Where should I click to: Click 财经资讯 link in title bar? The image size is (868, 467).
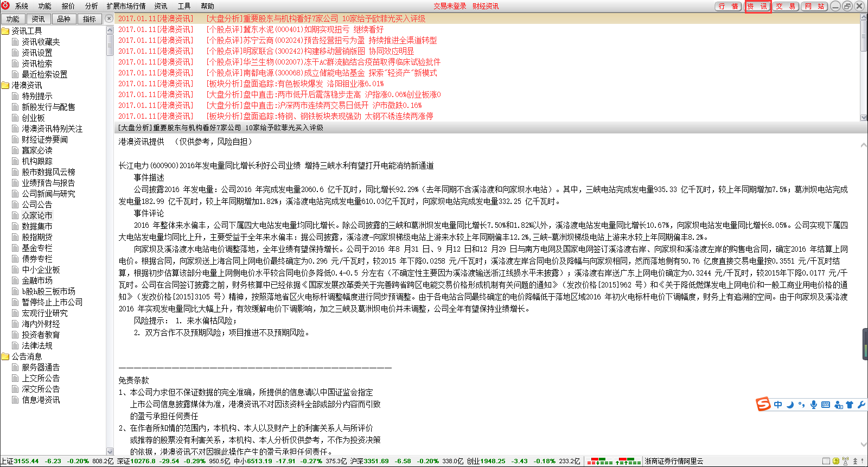click(x=486, y=6)
